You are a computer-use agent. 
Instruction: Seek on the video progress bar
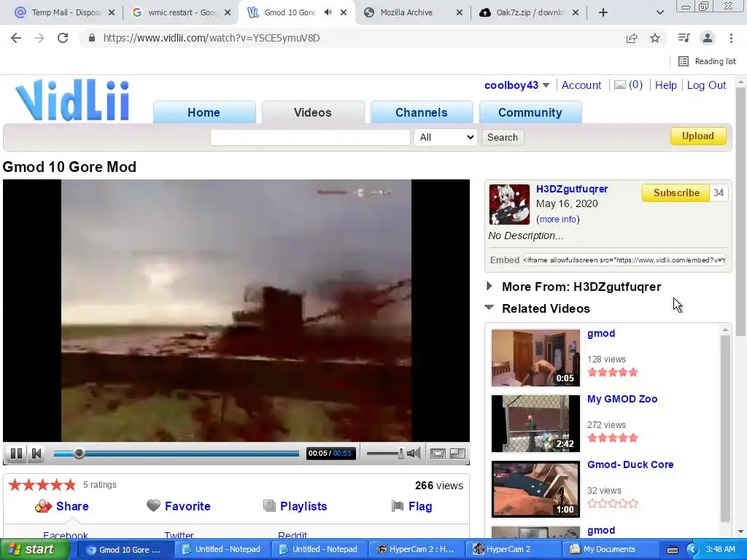(x=177, y=454)
